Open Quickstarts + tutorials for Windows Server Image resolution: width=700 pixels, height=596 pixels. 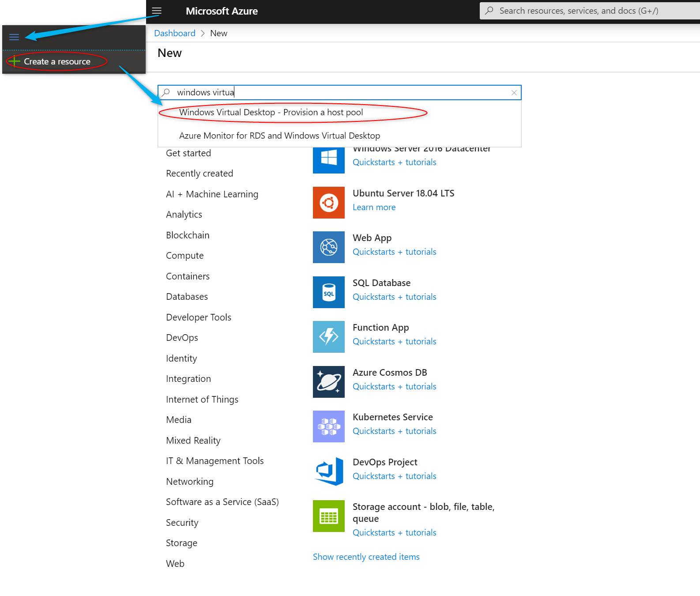395,162
